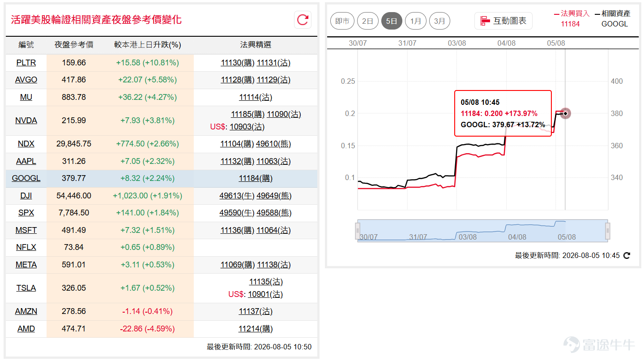Open warrant 11063(沽) for AAPL

coord(273,161)
